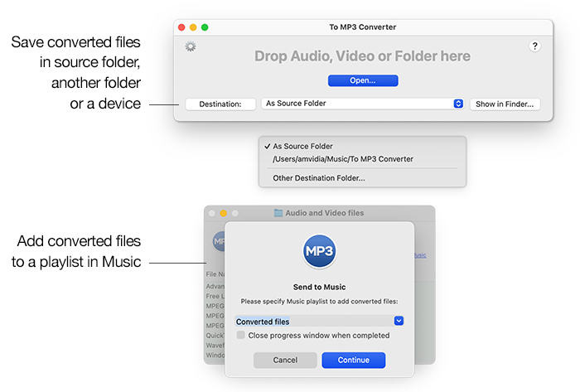Click the folder icon in Audio and Video files title

point(278,213)
